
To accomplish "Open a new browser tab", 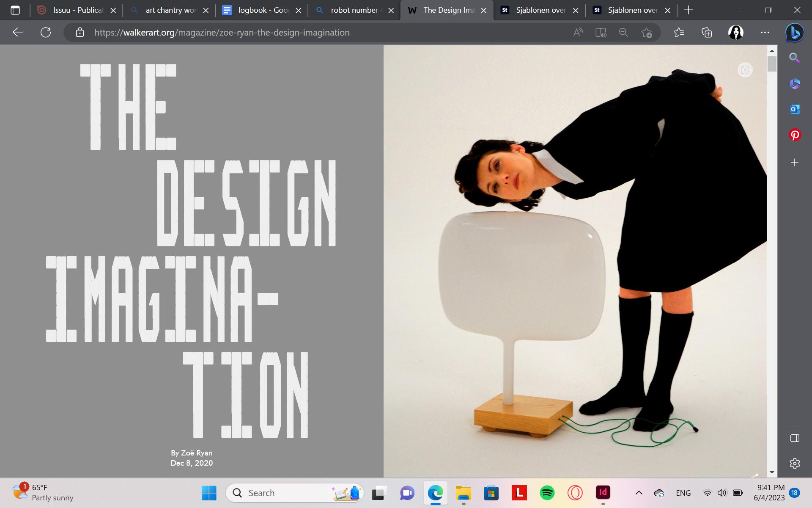I will [689, 10].
